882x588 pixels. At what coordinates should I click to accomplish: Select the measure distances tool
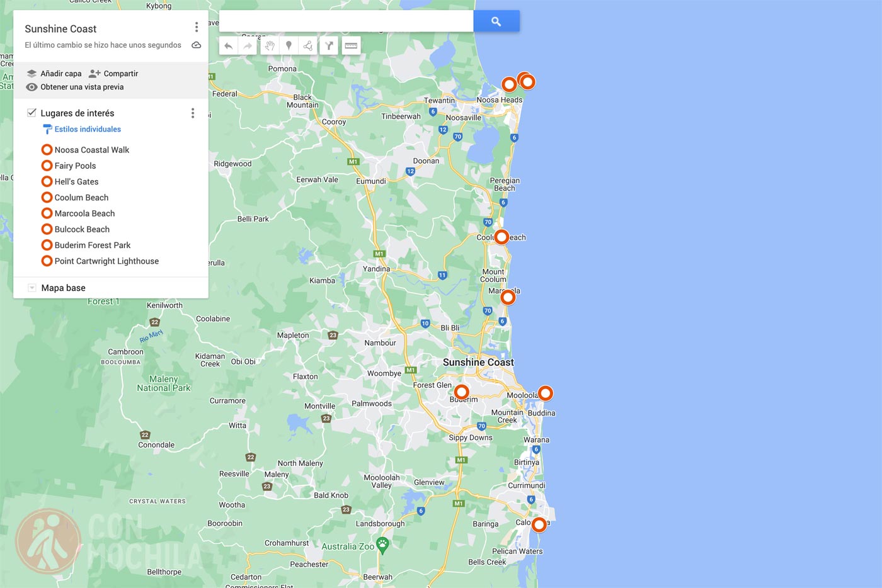351,45
